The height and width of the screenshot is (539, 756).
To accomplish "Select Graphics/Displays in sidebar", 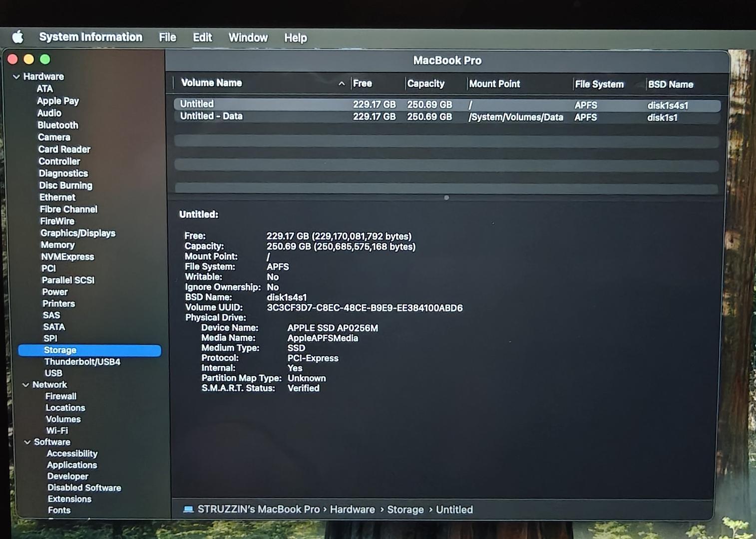I will click(78, 233).
